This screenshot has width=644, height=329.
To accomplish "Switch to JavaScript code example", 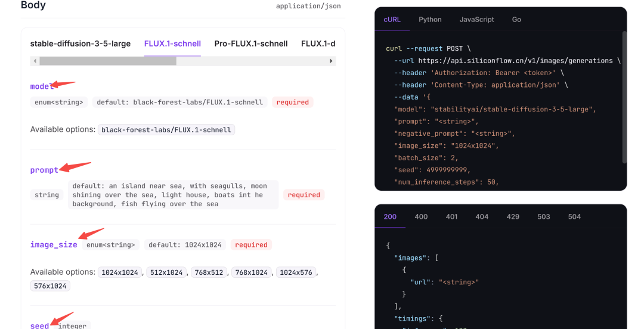I will click(477, 19).
